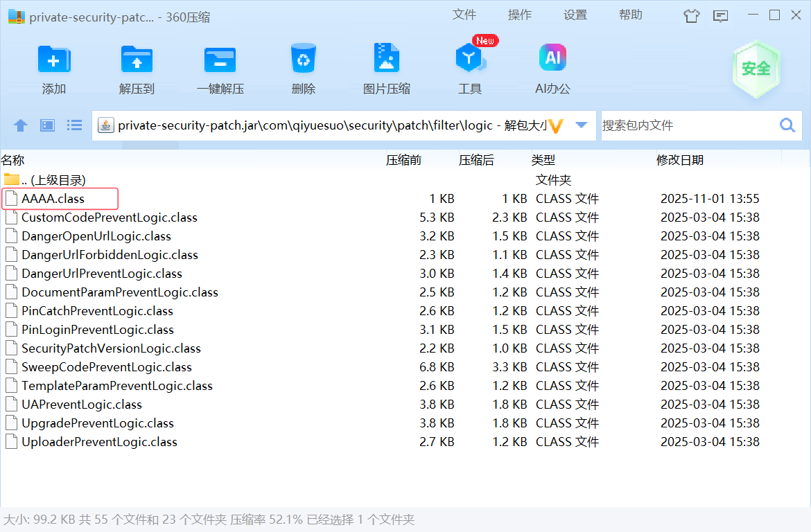Sort by 修改日期 column header
The width and height of the screenshot is (811, 532).
[680, 160]
